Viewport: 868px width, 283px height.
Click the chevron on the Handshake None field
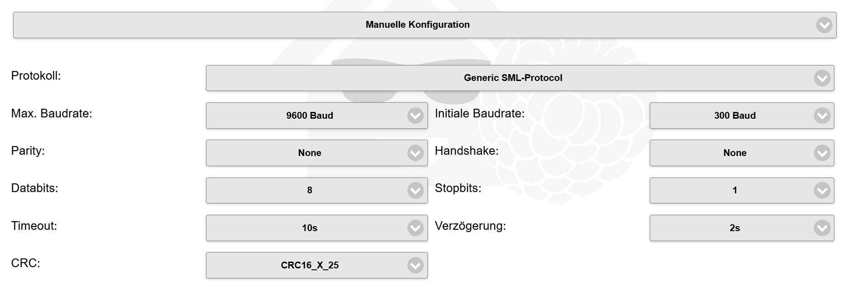click(x=821, y=153)
